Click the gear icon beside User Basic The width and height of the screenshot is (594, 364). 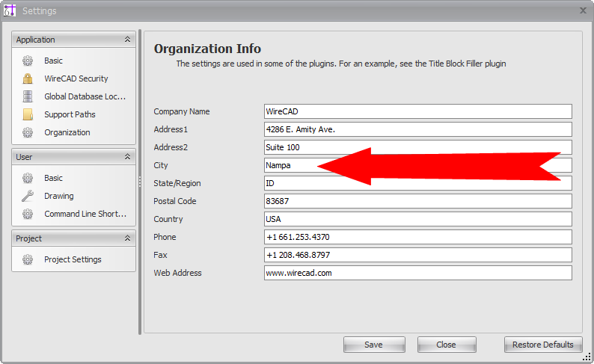[x=28, y=178]
